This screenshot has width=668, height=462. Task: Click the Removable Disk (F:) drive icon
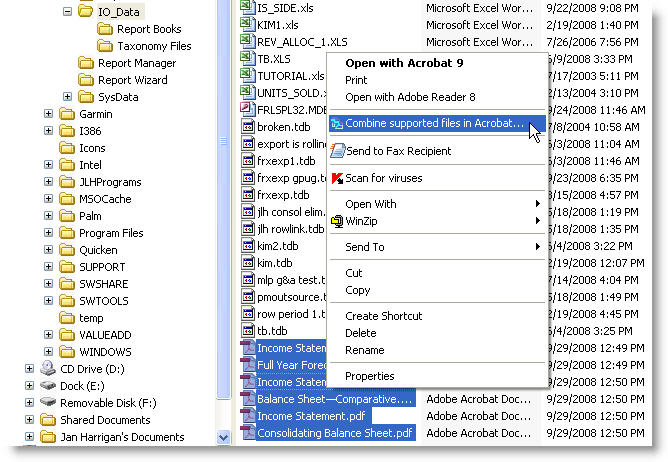pyautogui.click(x=48, y=402)
